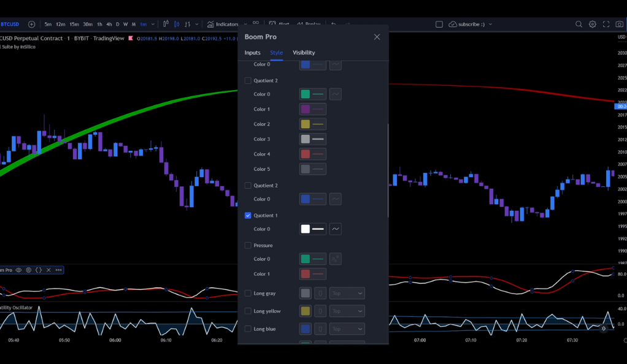The image size is (627, 364).
Task: Open the Indicators menu button
Action: 223,25
